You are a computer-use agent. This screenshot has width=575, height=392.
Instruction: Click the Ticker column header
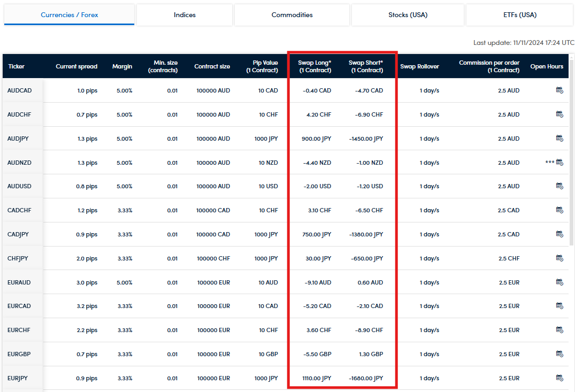17,66
